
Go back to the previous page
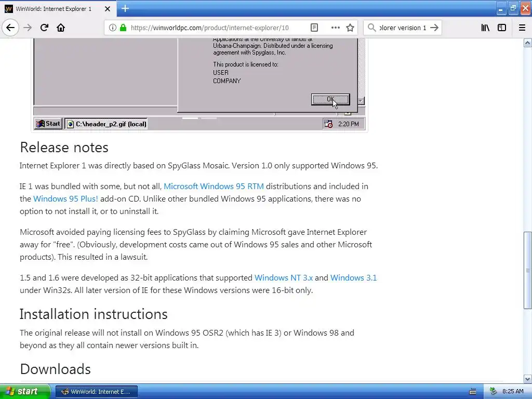[x=10, y=28]
